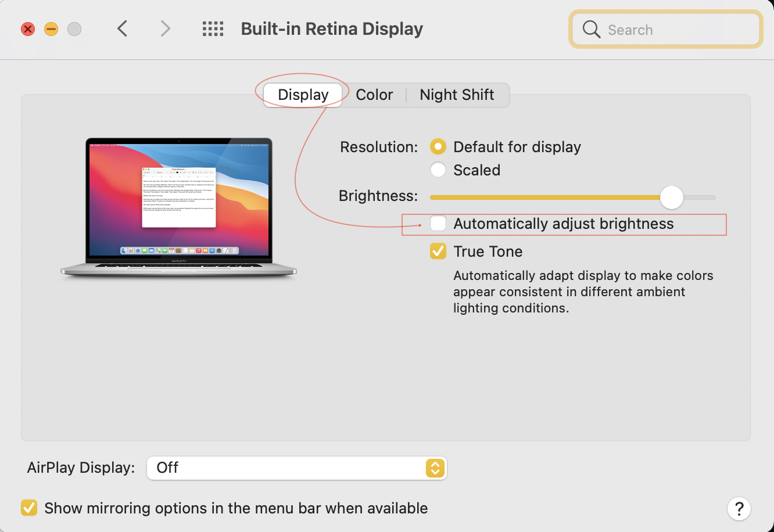Click the Built-in Retina Display title
Viewport: 774px width, 532px height.
click(332, 29)
